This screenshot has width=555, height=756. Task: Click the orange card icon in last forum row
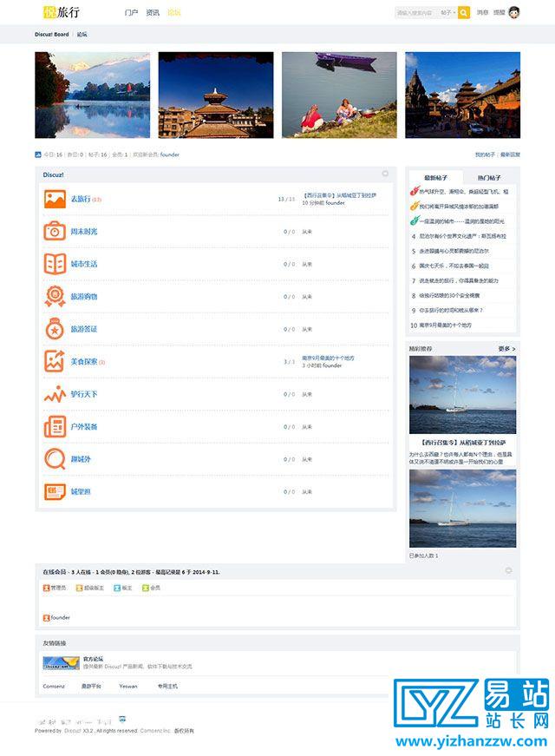(x=55, y=492)
